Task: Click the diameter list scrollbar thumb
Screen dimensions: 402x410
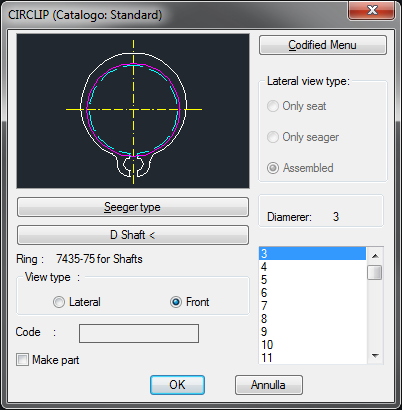Action: tap(375, 272)
